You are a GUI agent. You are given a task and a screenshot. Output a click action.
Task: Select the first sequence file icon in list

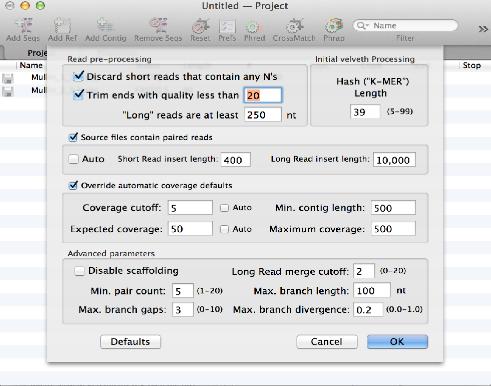[x=8, y=78]
